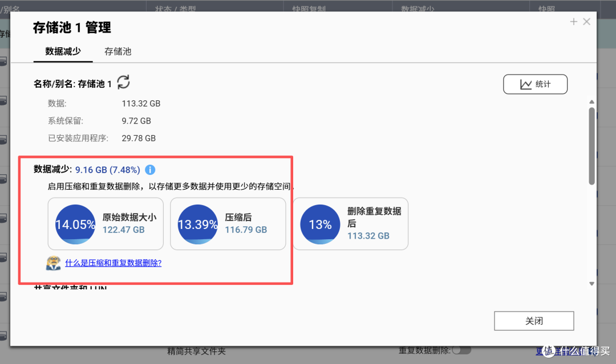Click scrollbar down arrow in dialog
The width and height of the screenshot is (616, 364).
pyautogui.click(x=591, y=284)
